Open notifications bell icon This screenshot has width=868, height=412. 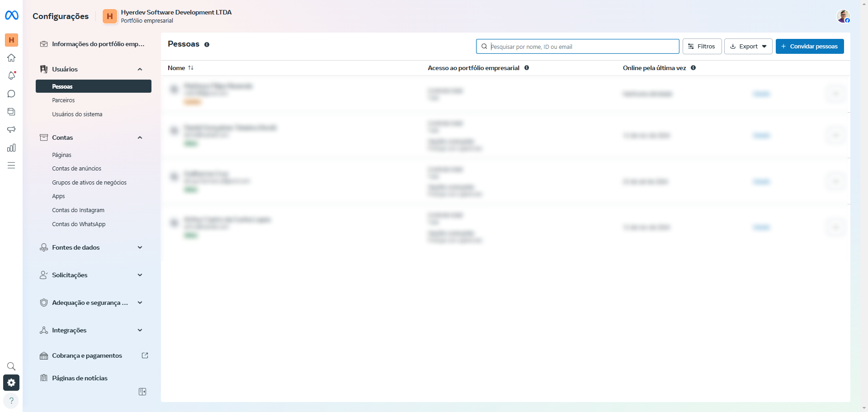[x=11, y=76]
